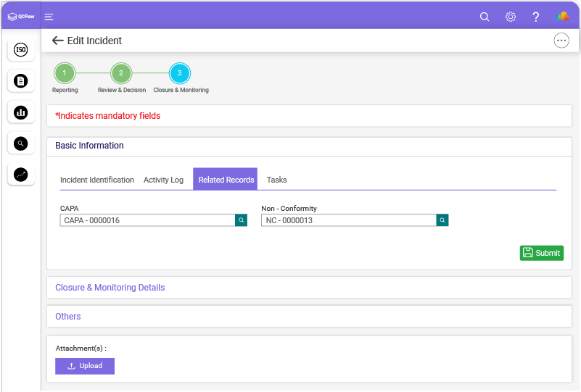Image resolution: width=581 pixels, height=392 pixels.
Task: Open the more options ellipsis button
Action: click(561, 41)
